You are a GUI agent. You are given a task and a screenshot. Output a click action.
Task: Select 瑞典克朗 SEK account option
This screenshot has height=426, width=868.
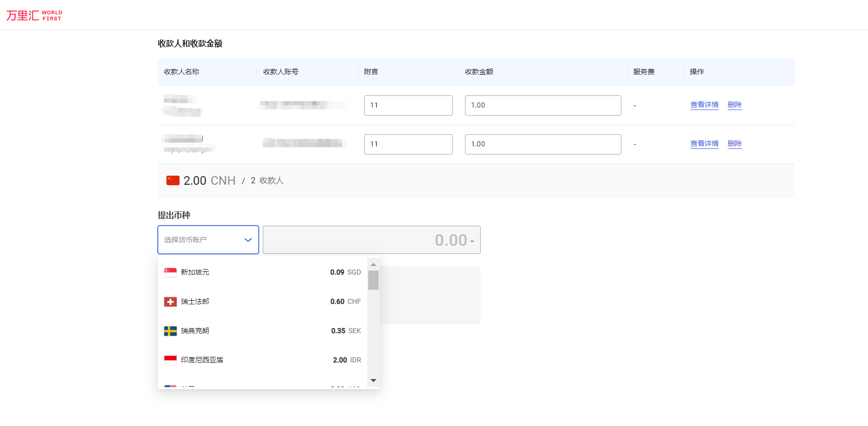(262, 331)
